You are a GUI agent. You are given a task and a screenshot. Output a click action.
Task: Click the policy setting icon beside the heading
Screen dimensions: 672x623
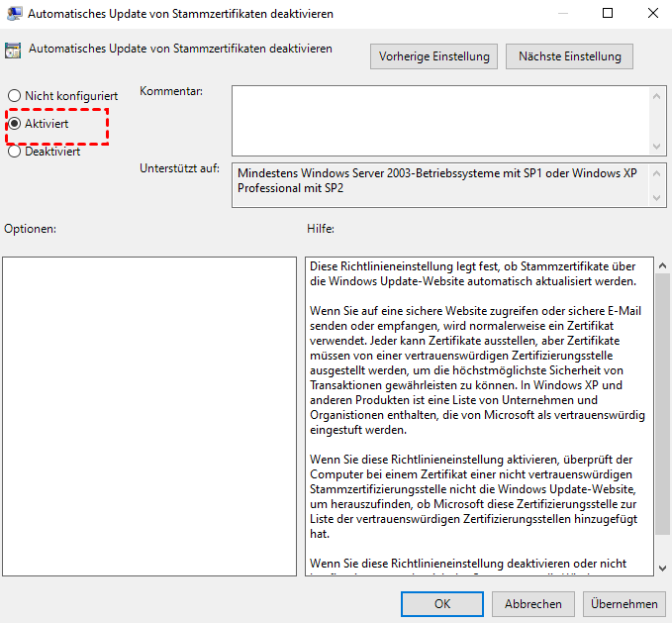click(x=13, y=51)
